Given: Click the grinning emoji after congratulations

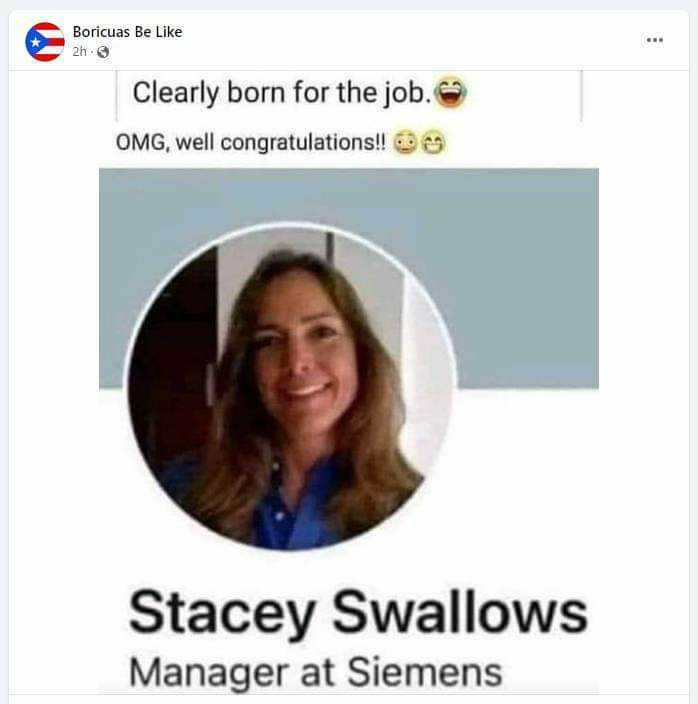Looking at the screenshot, I should (x=433, y=142).
